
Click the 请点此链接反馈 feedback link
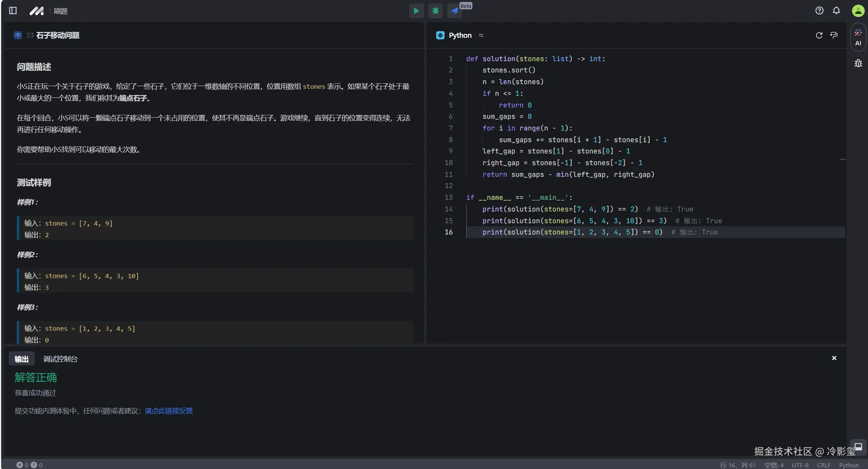[x=168, y=411]
